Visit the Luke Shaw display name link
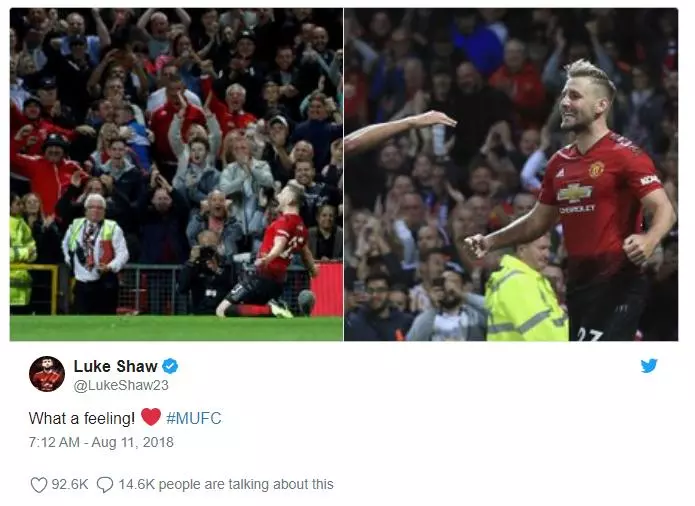 coord(115,366)
